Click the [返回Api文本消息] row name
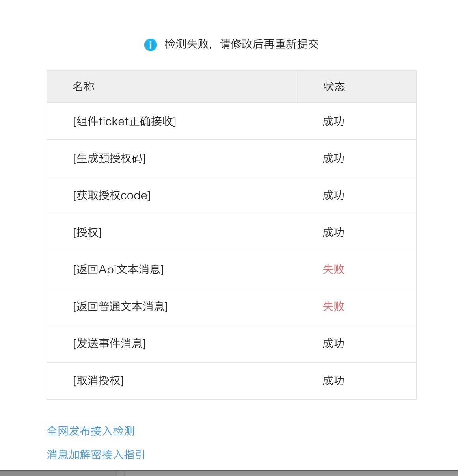The image size is (458, 476). (x=118, y=270)
